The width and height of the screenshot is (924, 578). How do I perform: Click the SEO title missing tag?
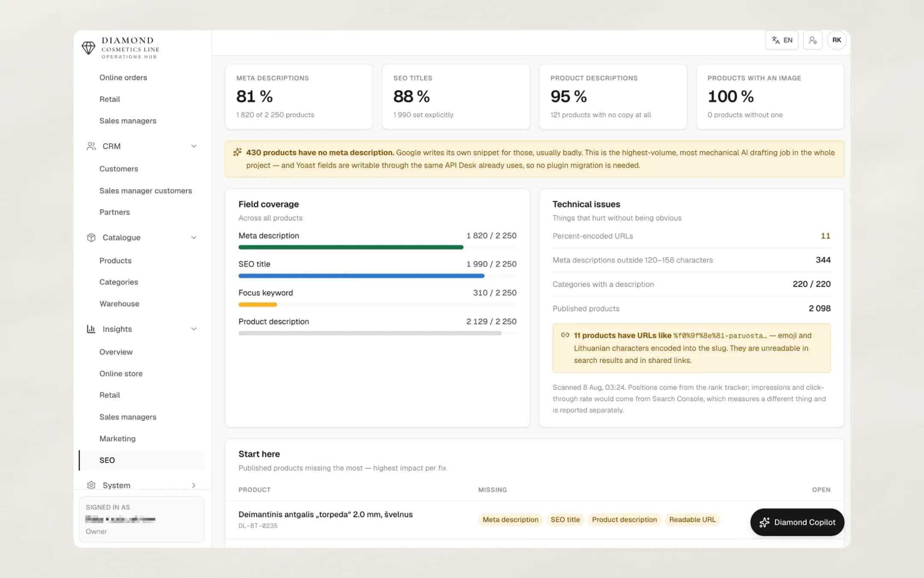coord(565,519)
